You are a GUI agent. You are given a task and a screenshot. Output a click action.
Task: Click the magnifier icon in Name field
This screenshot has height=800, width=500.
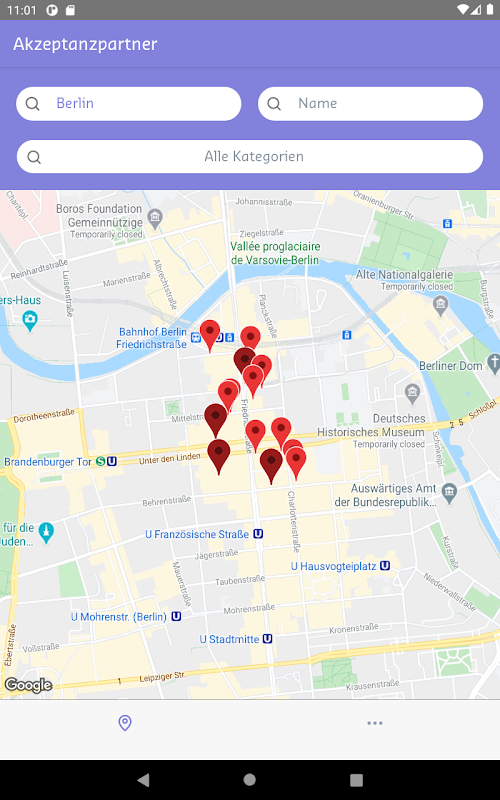pos(274,104)
